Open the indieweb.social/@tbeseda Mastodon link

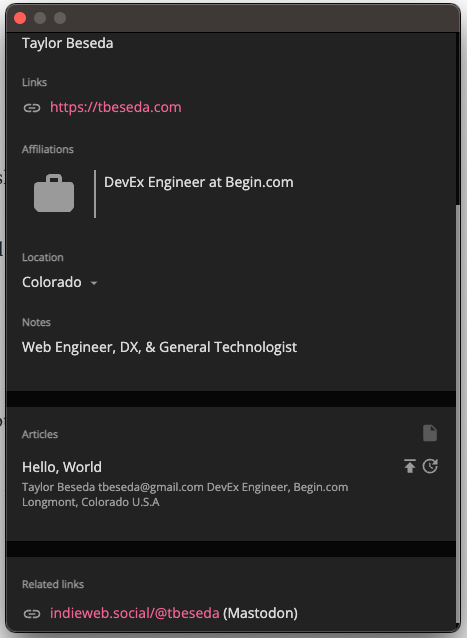[135, 613]
